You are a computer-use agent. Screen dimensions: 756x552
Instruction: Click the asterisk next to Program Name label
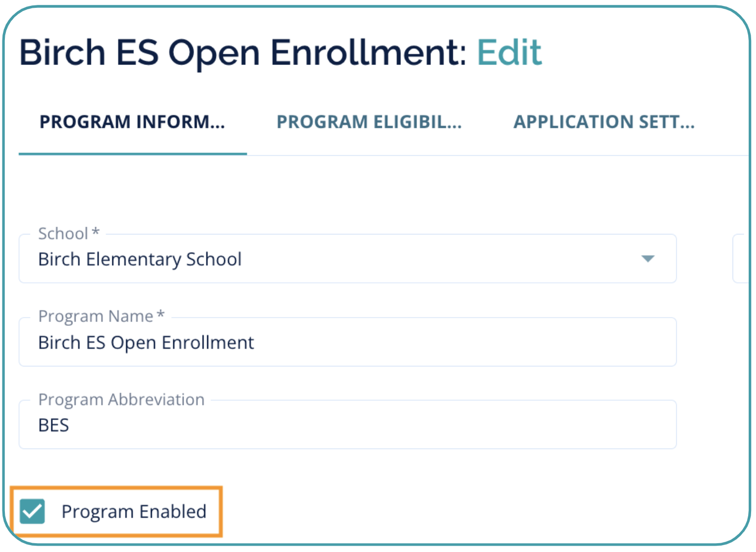(x=161, y=315)
